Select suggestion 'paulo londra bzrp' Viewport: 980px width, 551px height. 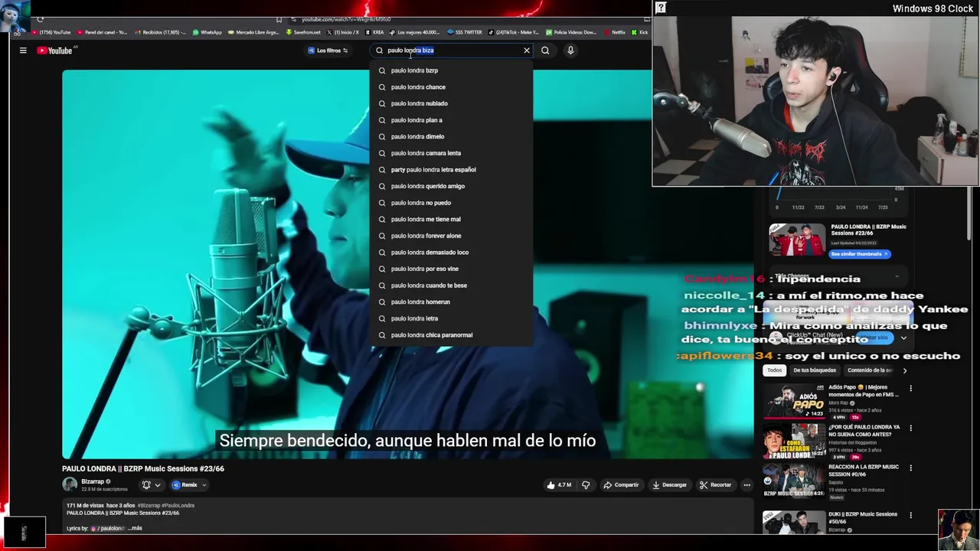click(452, 70)
